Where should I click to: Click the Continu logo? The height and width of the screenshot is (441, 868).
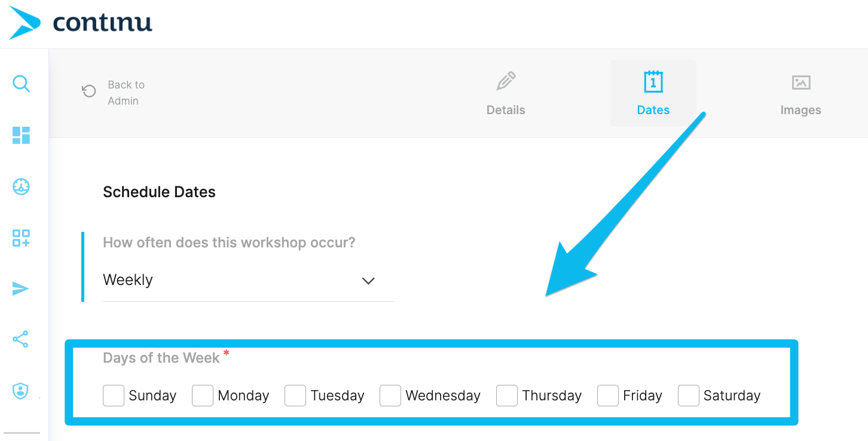tap(81, 23)
